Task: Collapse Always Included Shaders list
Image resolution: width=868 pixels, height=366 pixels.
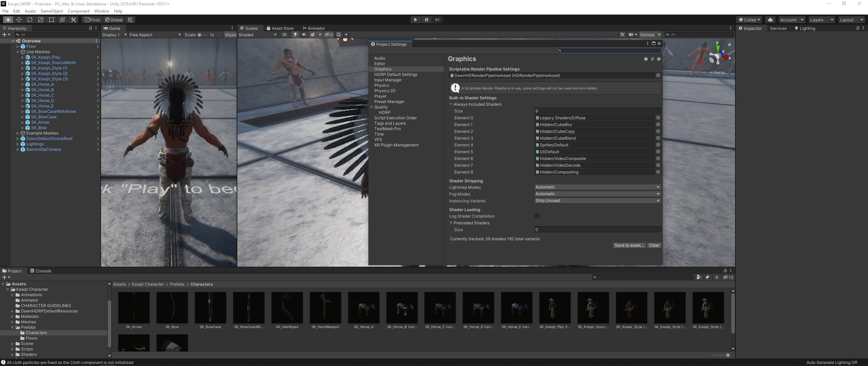Action: (451, 104)
